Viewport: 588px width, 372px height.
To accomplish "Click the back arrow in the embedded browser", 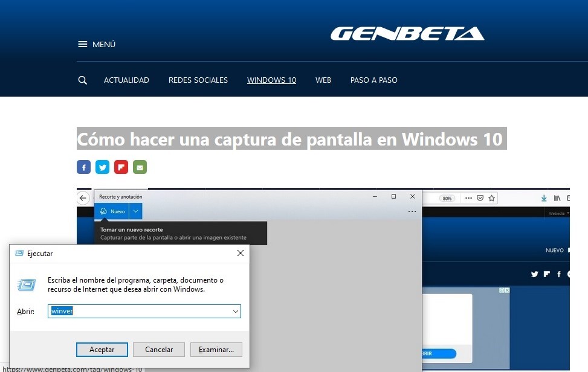I will tap(83, 198).
